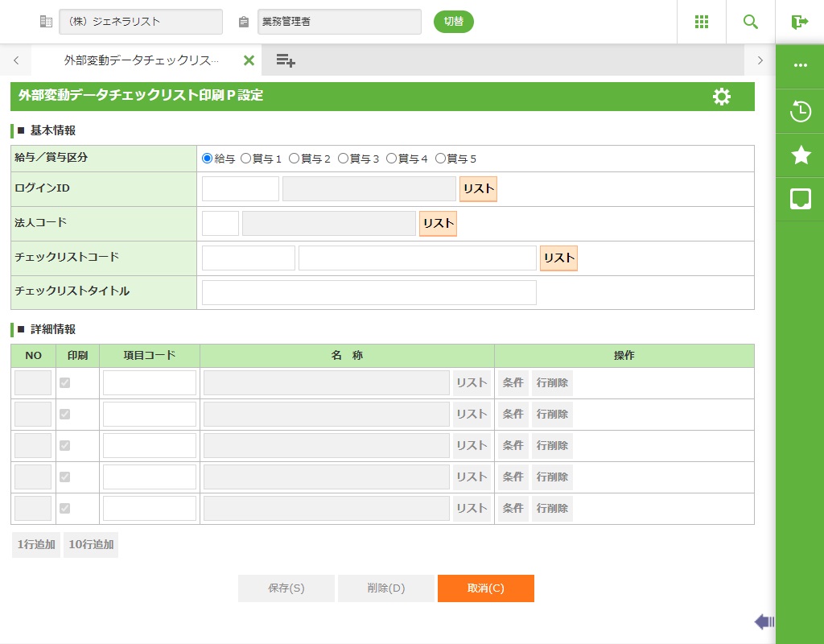This screenshot has width=824, height=644.
Task: Open favorites star icon in sidebar
Action: [800, 155]
